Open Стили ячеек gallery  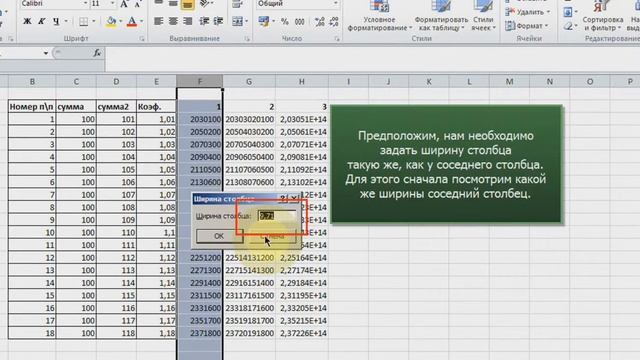pyautogui.click(x=483, y=16)
